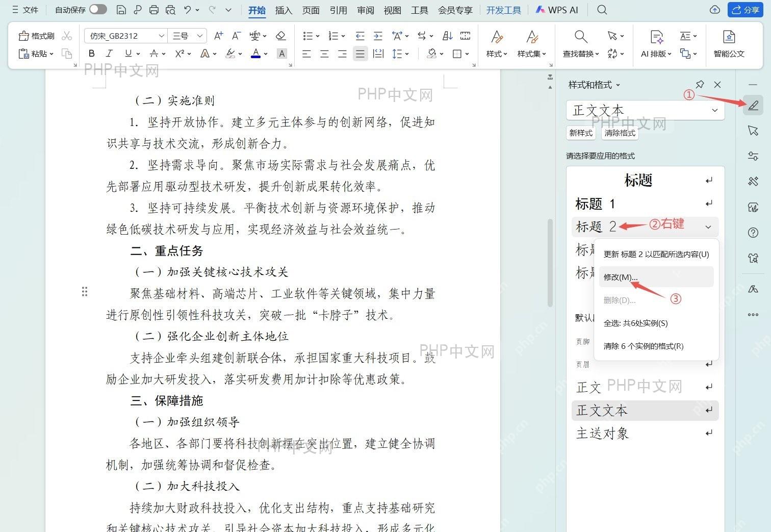Select the align left icon
771x532 pixels.
coord(306,54)
